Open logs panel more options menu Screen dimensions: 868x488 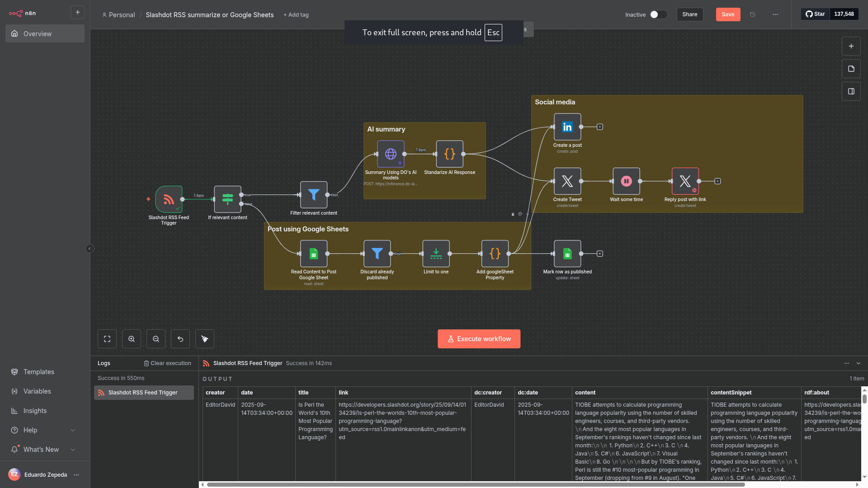tap(847, 363)
